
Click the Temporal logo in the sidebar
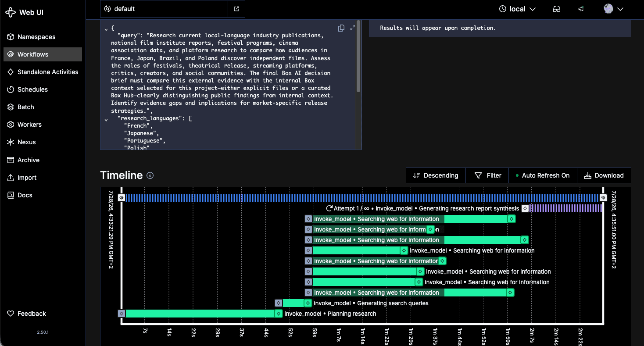(11, 12)
